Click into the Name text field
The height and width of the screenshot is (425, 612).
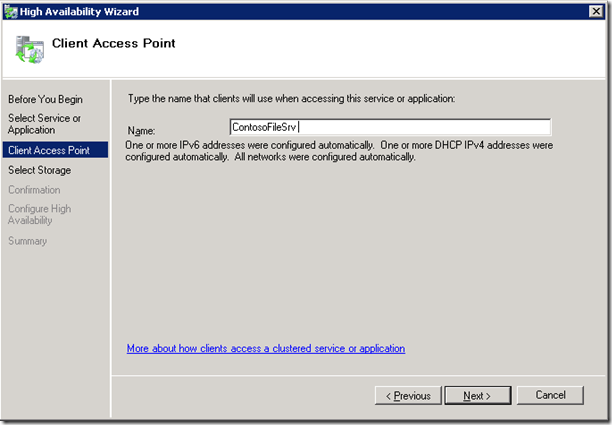coord(390,127)
